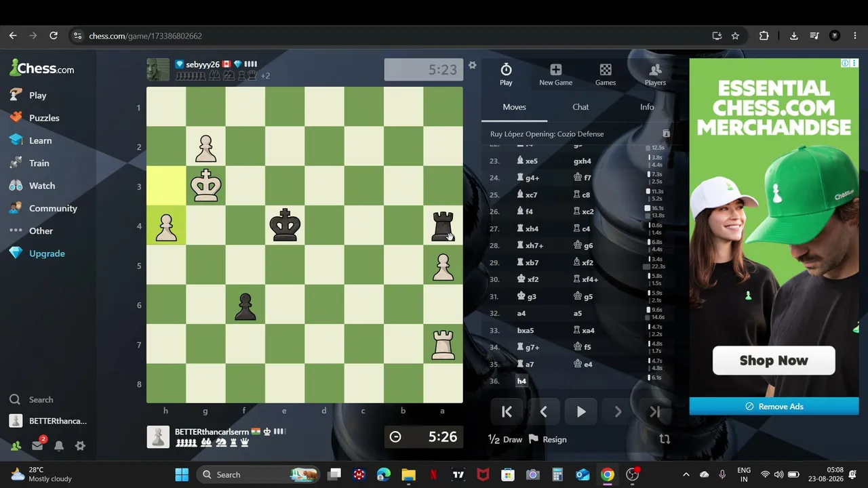Viewport: 868px width, 488px height.
Task: Jump to the first move
Action: point(507,411)
